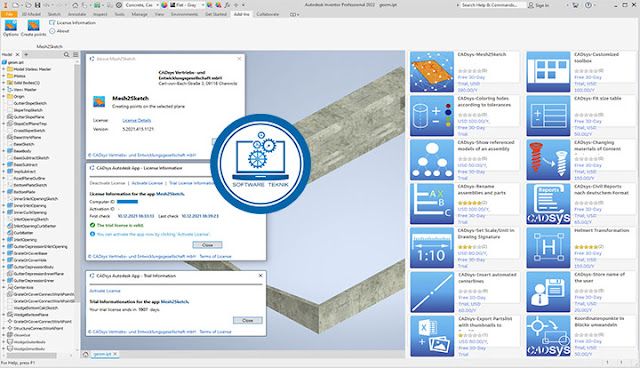
Task: Create a new file from quick access toolbar
Action: point(15,5)
